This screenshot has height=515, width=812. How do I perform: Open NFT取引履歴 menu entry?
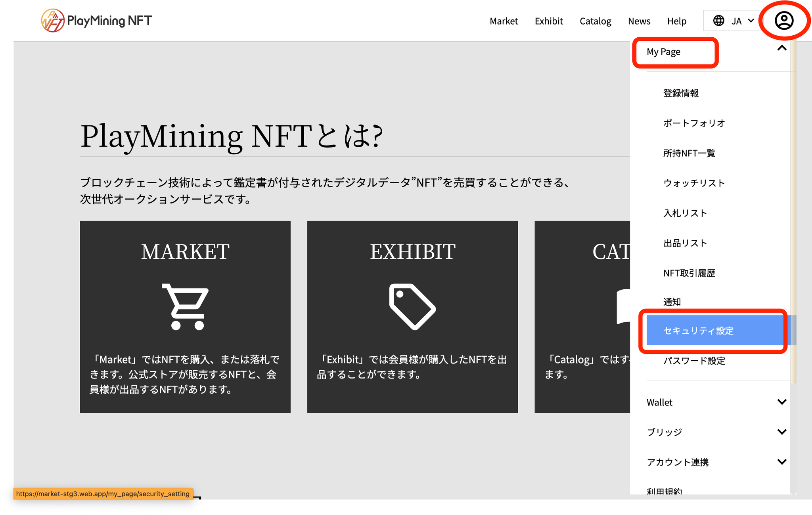click(x=689, y=273)
